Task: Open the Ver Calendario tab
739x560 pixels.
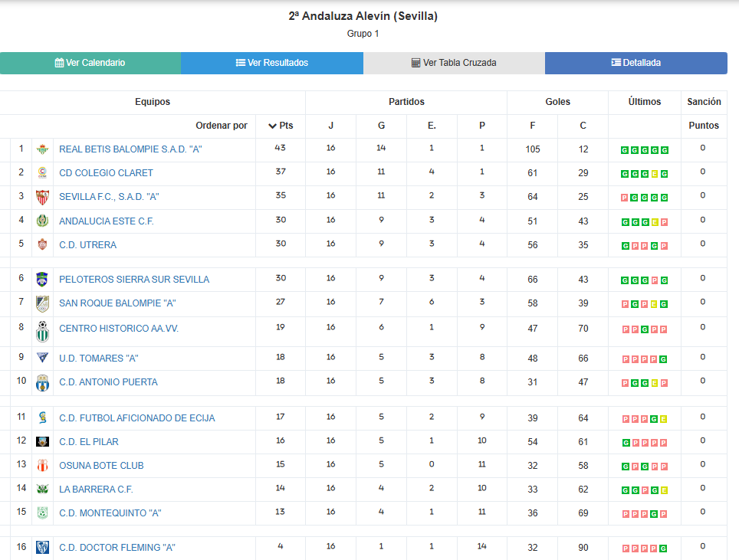Action: pyautogui.click(x=90, y=63)
